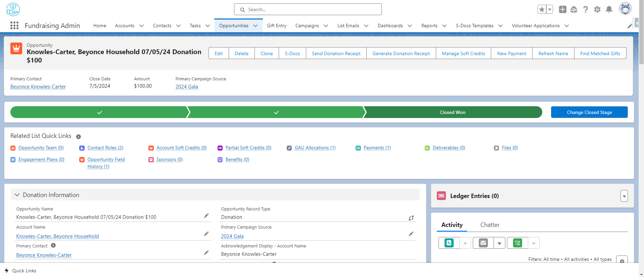Select the Closed Won stage in path
Viewport: 644px width, 277px height.
coord(452,112)
